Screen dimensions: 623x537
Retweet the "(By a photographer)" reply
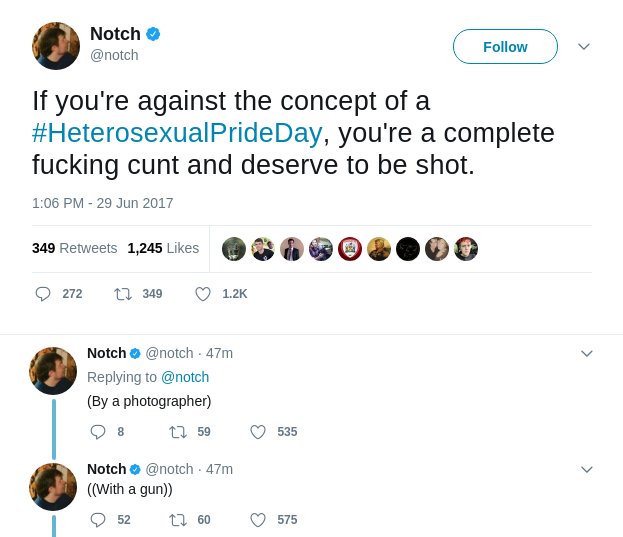point(178,432)
